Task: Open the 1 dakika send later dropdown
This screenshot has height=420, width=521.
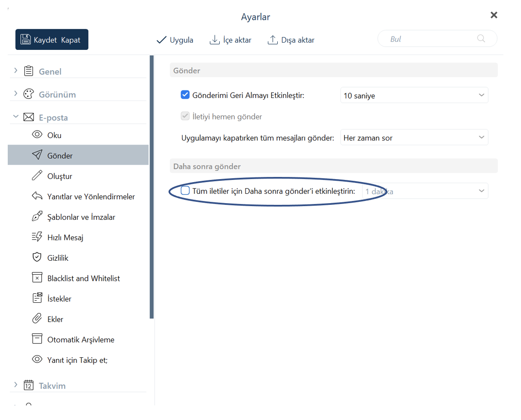Action: (x=425, y=191)
